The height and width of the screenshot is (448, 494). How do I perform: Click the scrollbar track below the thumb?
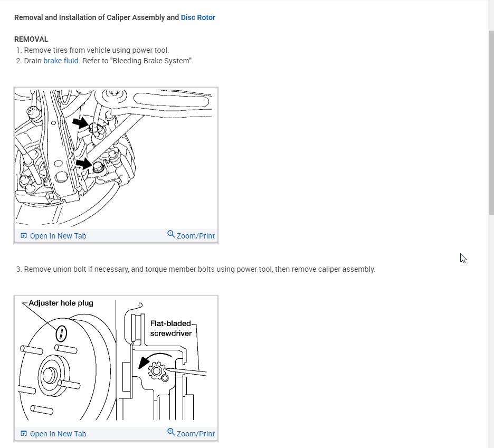pos(491,331)
